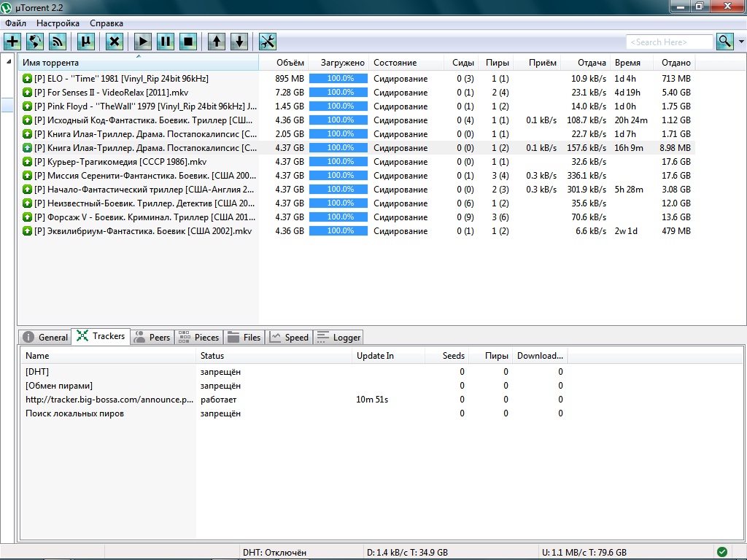Image resolution: width=747 pixels, height=560 pixels.
Task: Expand the collapsed sidebar arrow
Action: pyautogui.click(x=9, y=61)
